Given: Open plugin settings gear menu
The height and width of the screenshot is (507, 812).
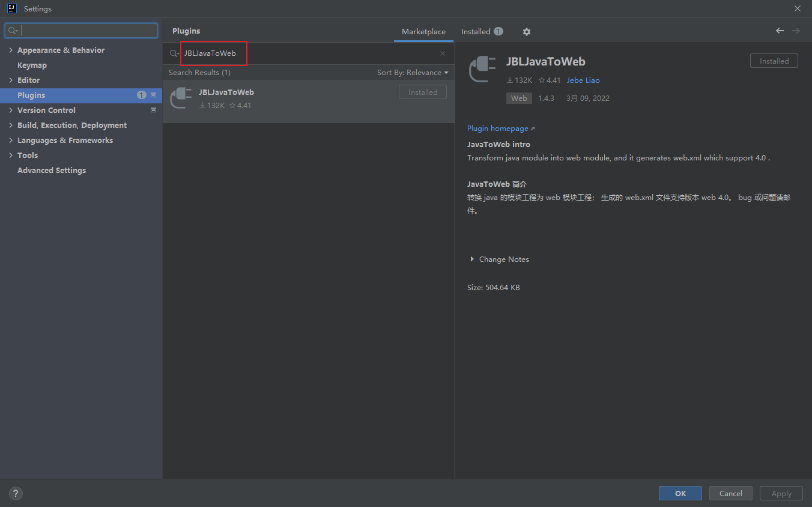Looking at the screenshot, I should pyautogui.click(x=527, y=32).
